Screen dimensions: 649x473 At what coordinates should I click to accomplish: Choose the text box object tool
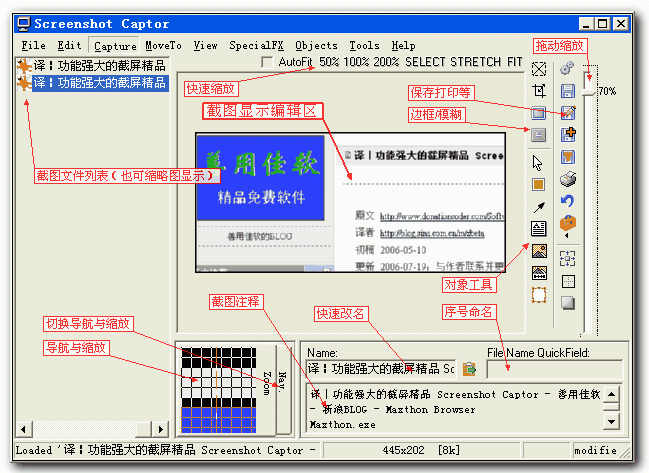pos(539,229)
